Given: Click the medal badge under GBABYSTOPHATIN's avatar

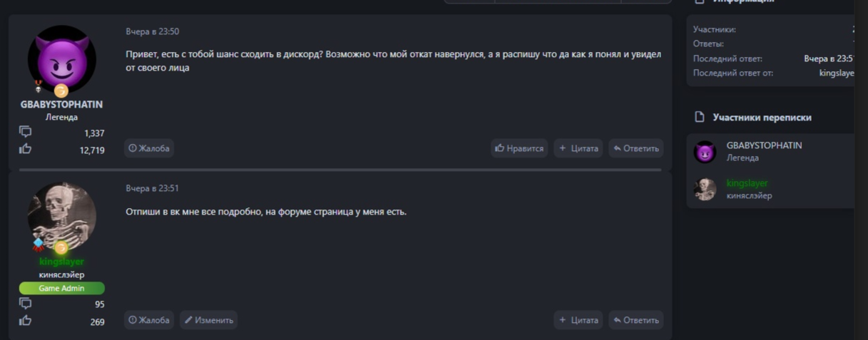Looking at the screenshot, I should pyautogui.click(x=39, y=87).
